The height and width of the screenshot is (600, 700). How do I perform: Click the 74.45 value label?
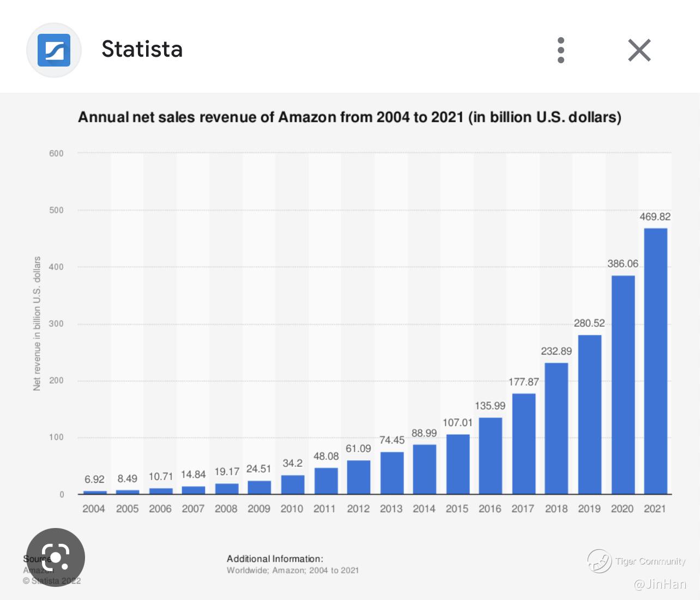click(x=391, y=440)
